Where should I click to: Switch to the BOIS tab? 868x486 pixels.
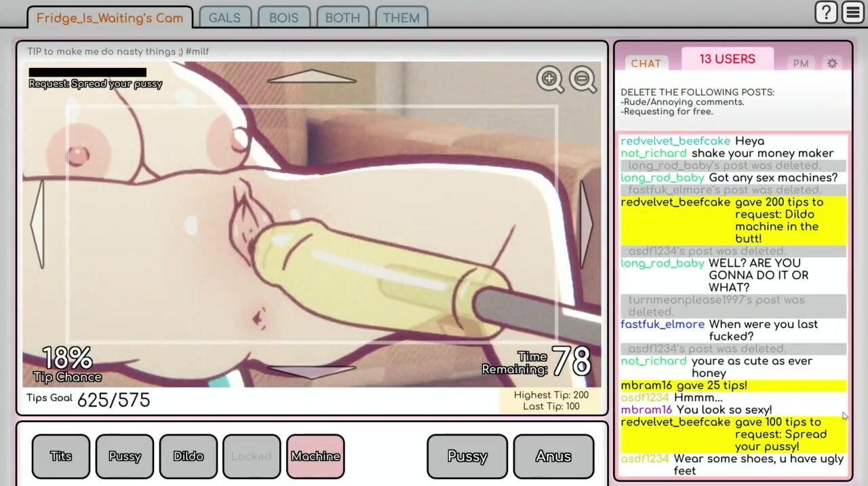(283, 18)
